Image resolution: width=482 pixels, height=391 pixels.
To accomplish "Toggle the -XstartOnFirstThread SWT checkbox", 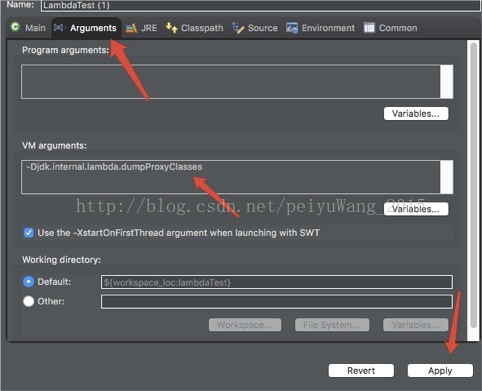I will point(29,233).
